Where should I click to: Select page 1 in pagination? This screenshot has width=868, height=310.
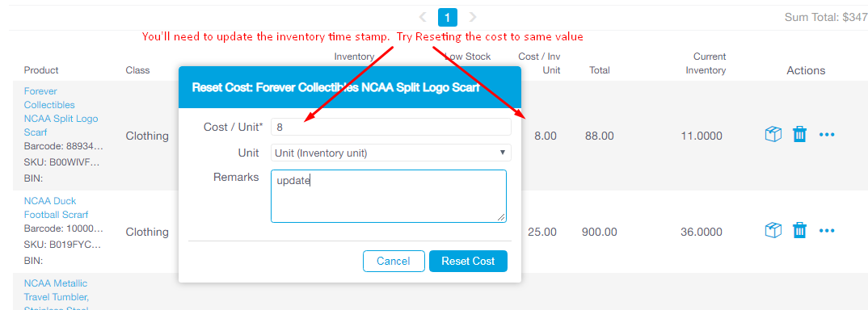pos(447,18)
